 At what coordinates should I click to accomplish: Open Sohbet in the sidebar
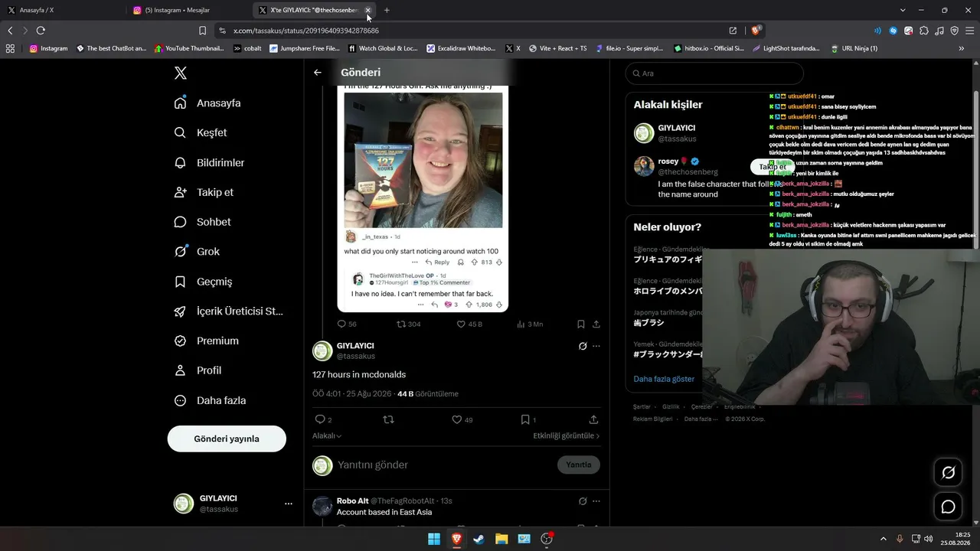202,222
